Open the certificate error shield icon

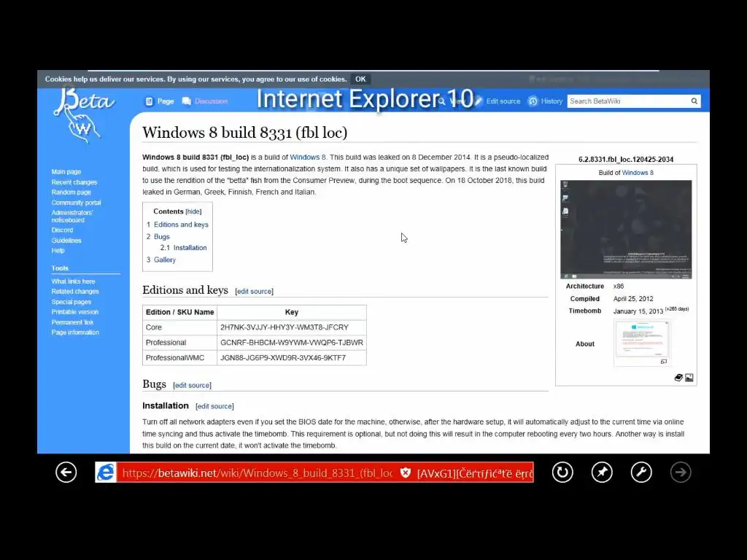[x=406, y=472]
